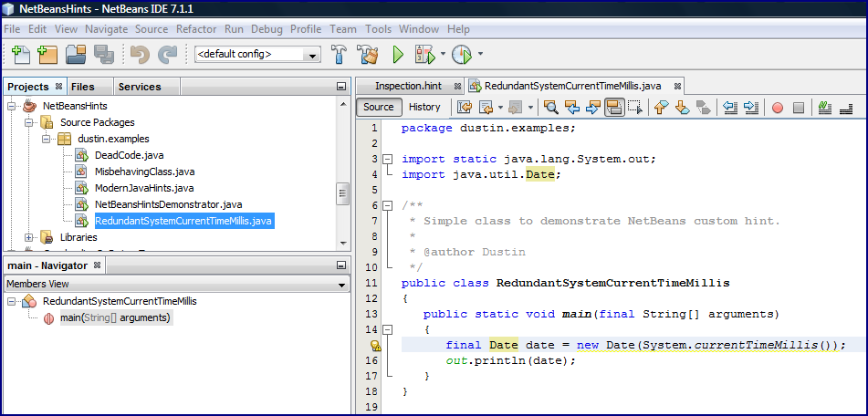
Task: Click the Open Project toolbar icon
Action: click(x=76, y=54)
